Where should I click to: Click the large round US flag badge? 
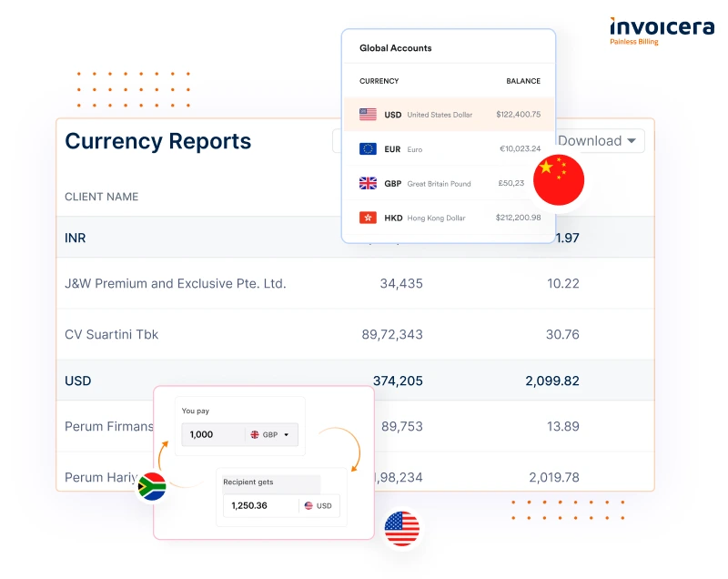(402, 528)
